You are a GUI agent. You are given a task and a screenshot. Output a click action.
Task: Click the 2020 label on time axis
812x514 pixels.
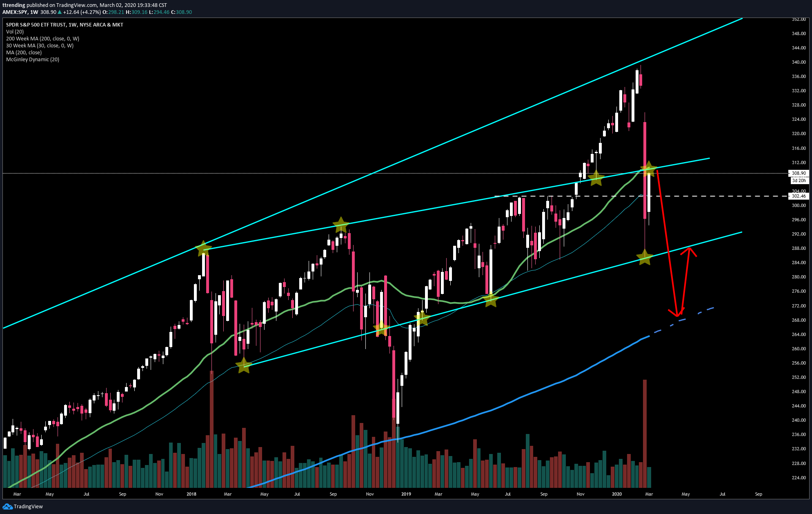click(x=617, y=494)
